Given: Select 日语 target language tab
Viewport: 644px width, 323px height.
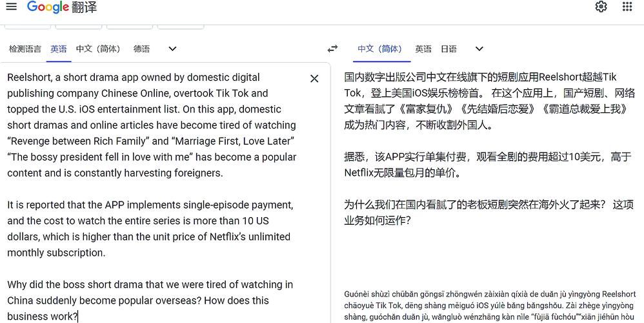Looking at the screenshot, I should point(449,49).
